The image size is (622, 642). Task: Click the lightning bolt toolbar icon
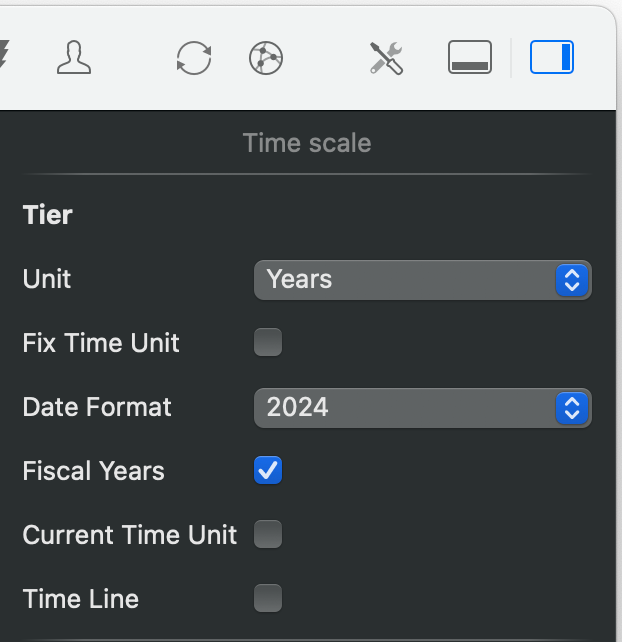click(4, 57)
